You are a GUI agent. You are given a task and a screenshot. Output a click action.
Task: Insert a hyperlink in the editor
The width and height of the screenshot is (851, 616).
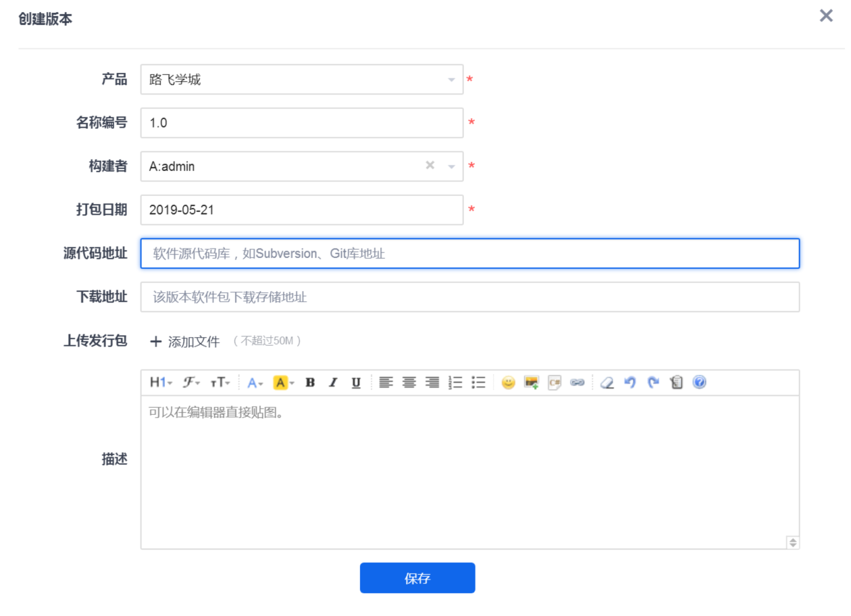click(577, 382)
